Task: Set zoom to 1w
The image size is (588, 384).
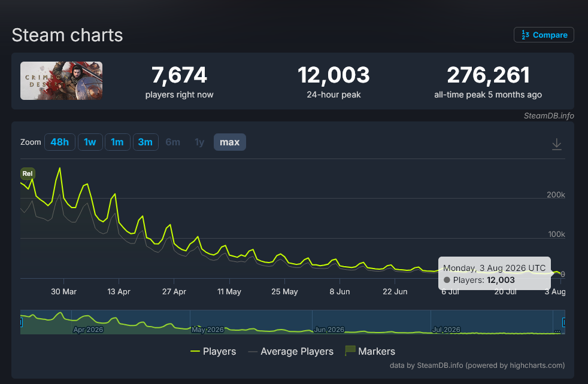Action: click(x=90, y=142)
